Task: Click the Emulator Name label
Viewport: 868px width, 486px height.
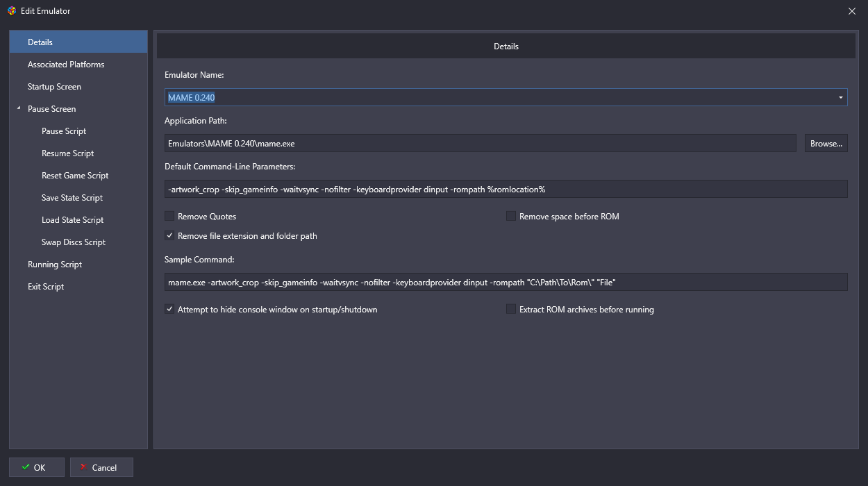Action: [194, 74]
